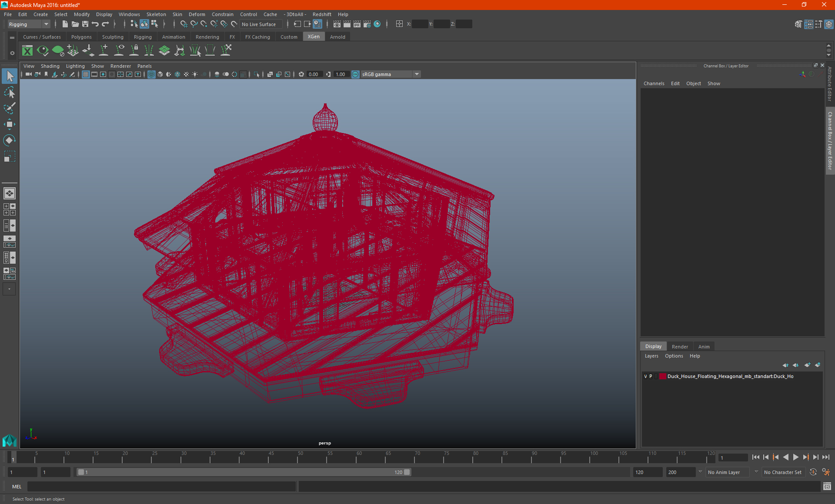Choose the Move tool
This screenshot has height=504, width=835.
pyautogui.click(x=10, y=124)
